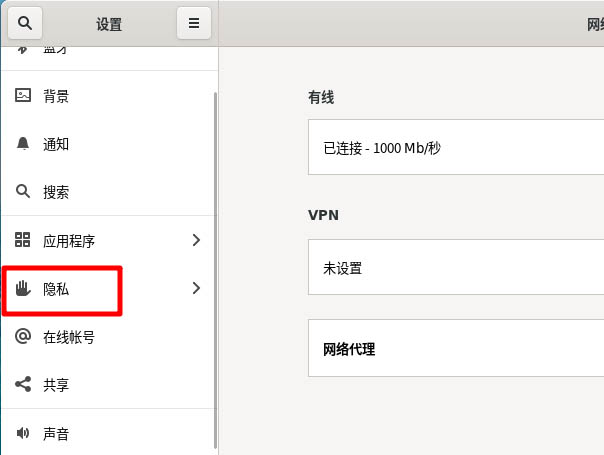The image size is (604, 455).
Task: Click the 声音 speaker icon
Action: (x=24, y=434)
